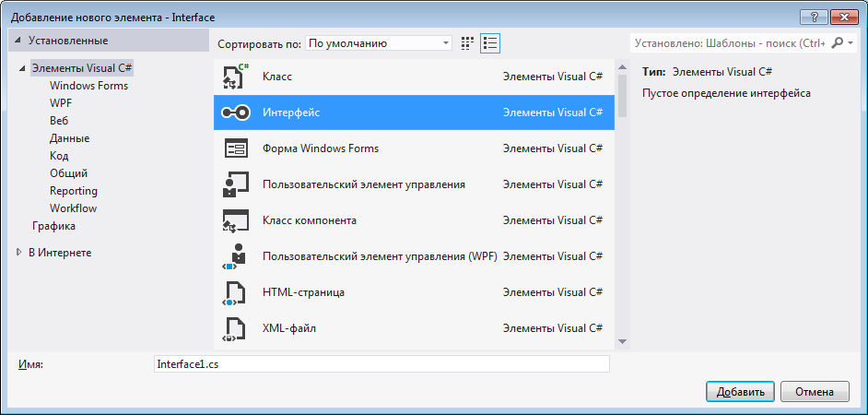Image resolution: width=868 pixels, height=415 pixels.
Task: Click the Имя filename input field
Action: [381, 364]
